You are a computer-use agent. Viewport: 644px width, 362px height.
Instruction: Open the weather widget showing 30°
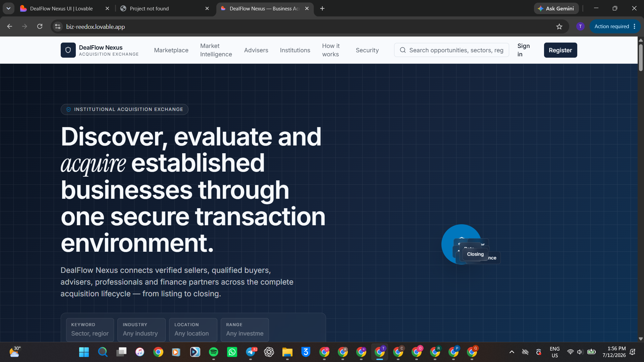[x=15, y=352]
